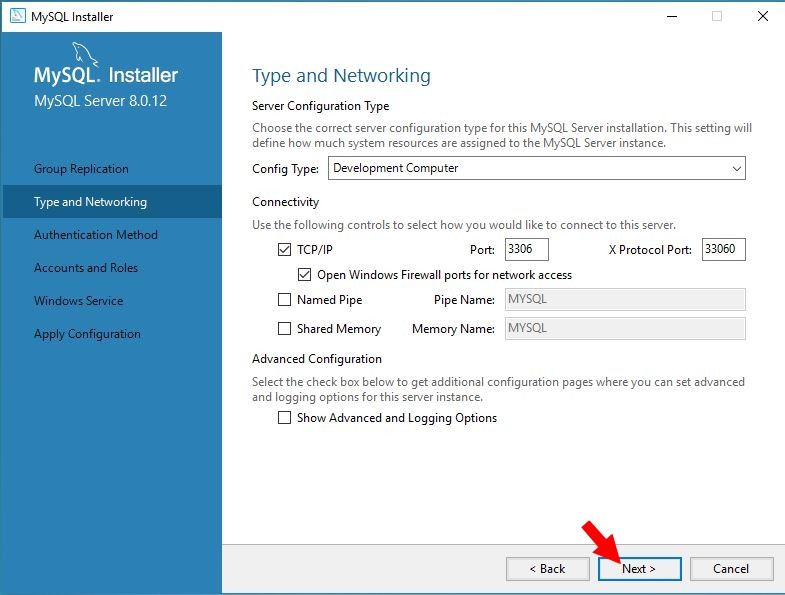Select Group Replication step in sidebar
The height and width of the screenshot is (595, 785).
112,169
